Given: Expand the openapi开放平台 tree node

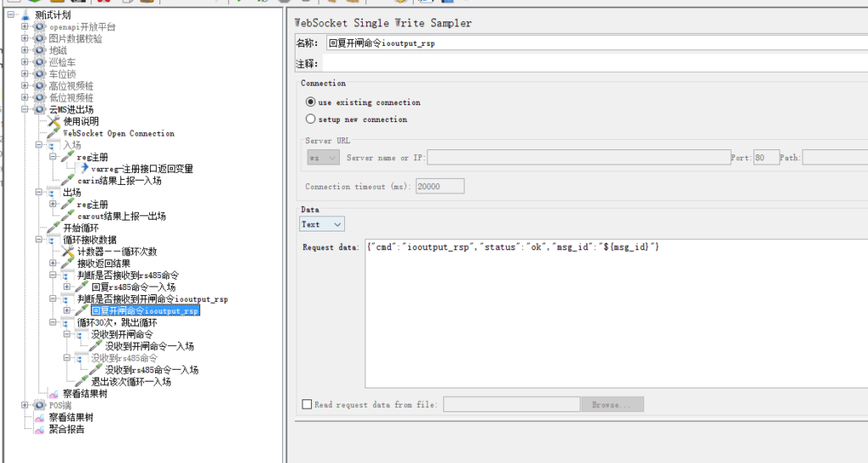Looking at the screenshot, I should point(25,27).
